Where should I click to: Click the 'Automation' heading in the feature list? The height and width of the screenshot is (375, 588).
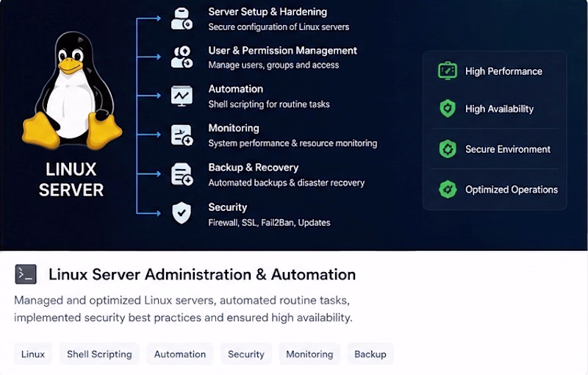(x=235, y=89)
